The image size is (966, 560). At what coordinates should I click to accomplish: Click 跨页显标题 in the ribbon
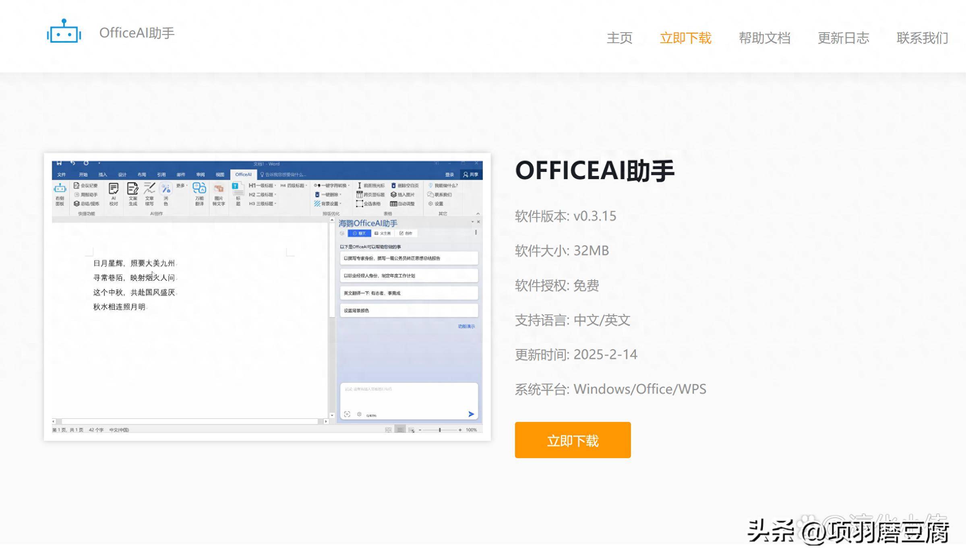click(371, 195)
